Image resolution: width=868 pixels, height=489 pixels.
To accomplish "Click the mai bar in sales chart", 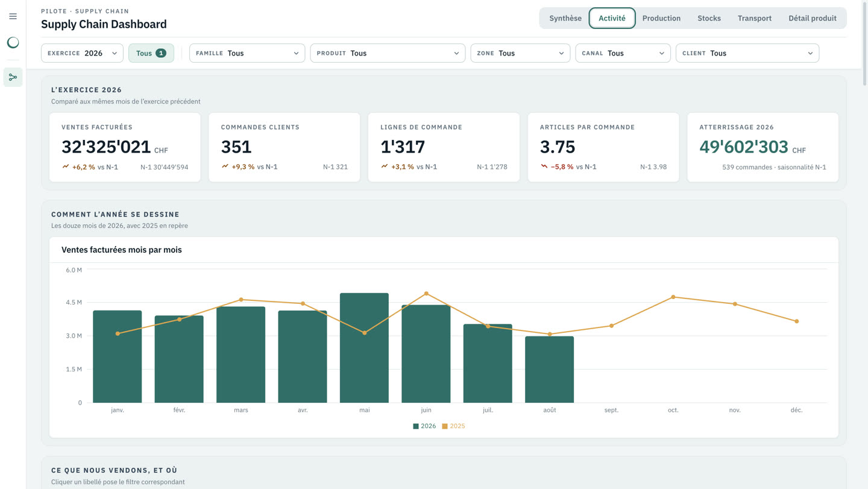I will point(364,348).
